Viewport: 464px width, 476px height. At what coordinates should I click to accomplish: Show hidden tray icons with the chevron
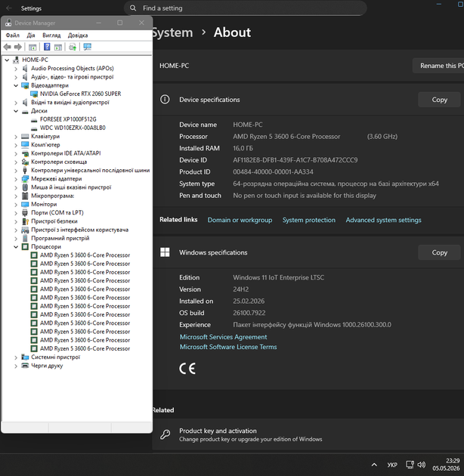pyautogui.click(x=374, y=465)
